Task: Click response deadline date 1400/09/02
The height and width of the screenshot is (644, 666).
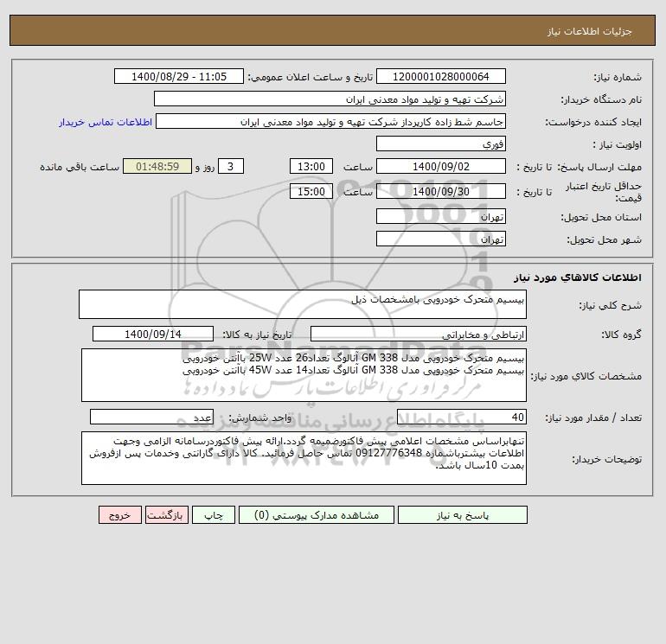Action: click(x=441, y=167)
